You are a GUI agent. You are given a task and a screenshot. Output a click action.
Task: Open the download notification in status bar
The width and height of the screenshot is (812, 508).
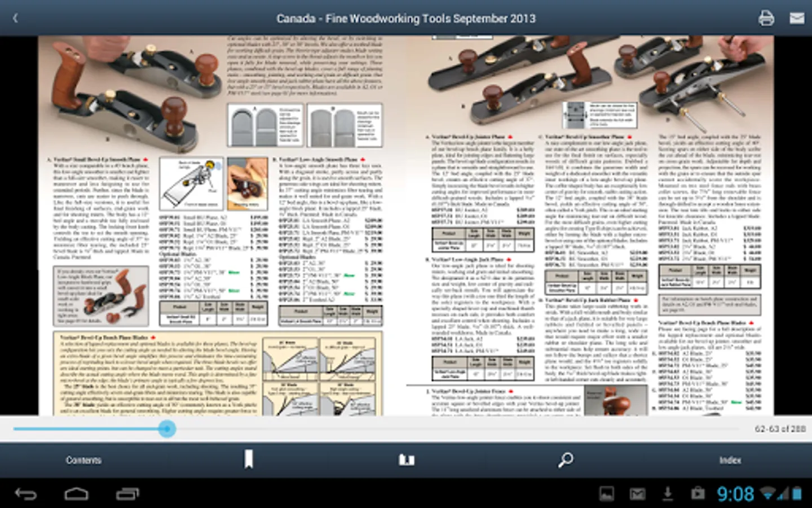coord(668,494)
